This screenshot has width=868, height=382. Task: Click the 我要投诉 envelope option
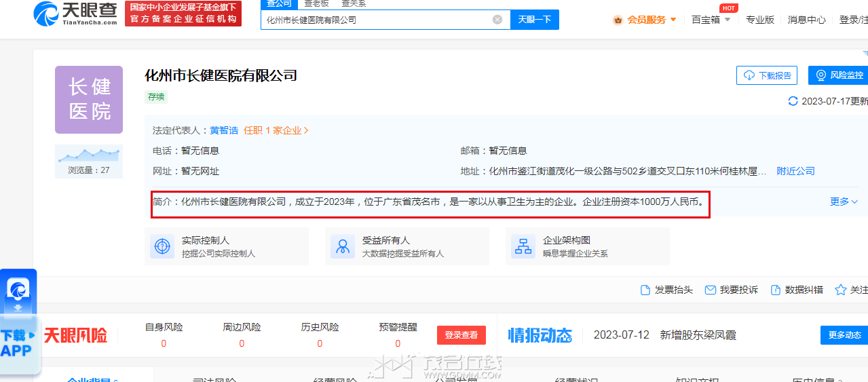(x=732, y=290)
